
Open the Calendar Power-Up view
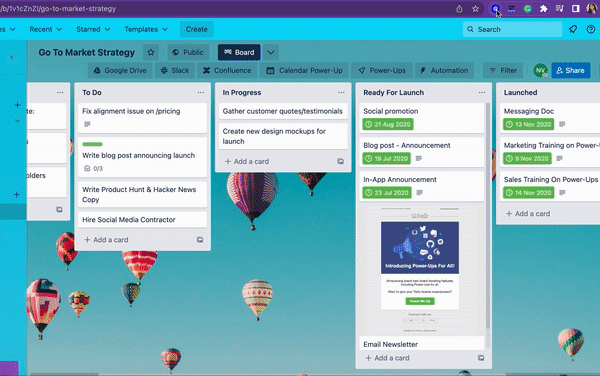click(x=304, y=70)
